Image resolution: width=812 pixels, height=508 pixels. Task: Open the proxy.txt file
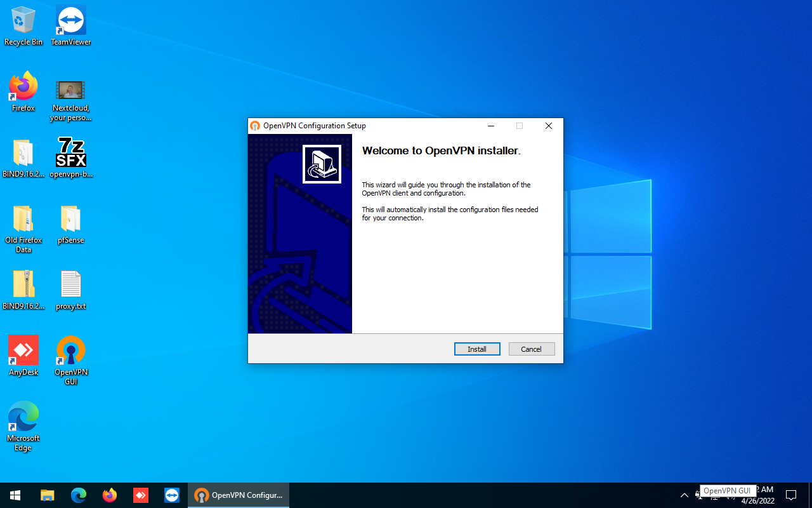pos(70,284)
